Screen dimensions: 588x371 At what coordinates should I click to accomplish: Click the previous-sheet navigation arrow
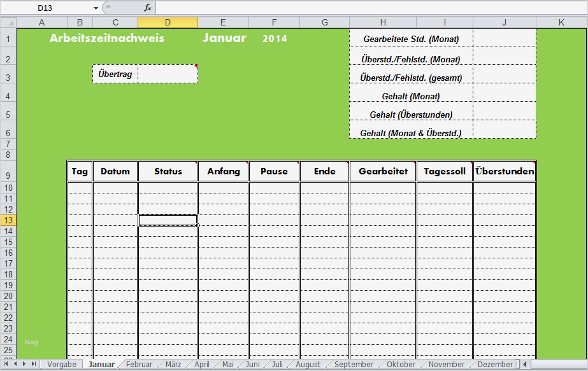[14, 364]
